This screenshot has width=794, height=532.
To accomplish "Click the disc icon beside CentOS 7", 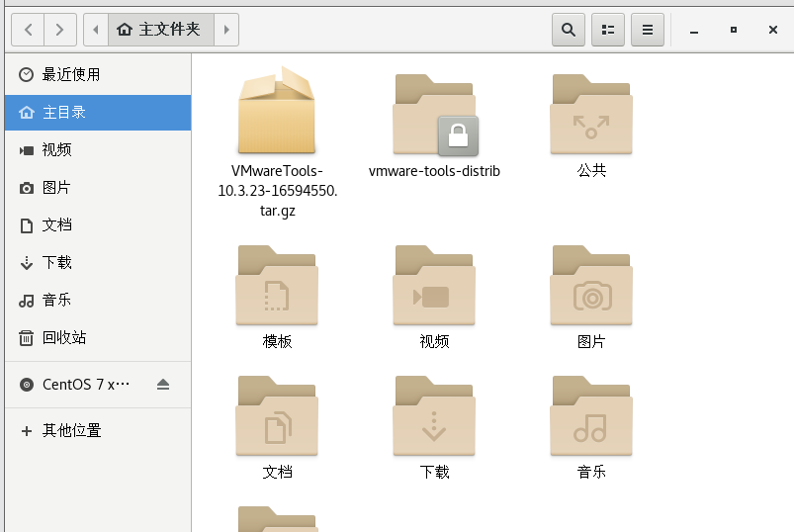I will click(x=27, y=385).
